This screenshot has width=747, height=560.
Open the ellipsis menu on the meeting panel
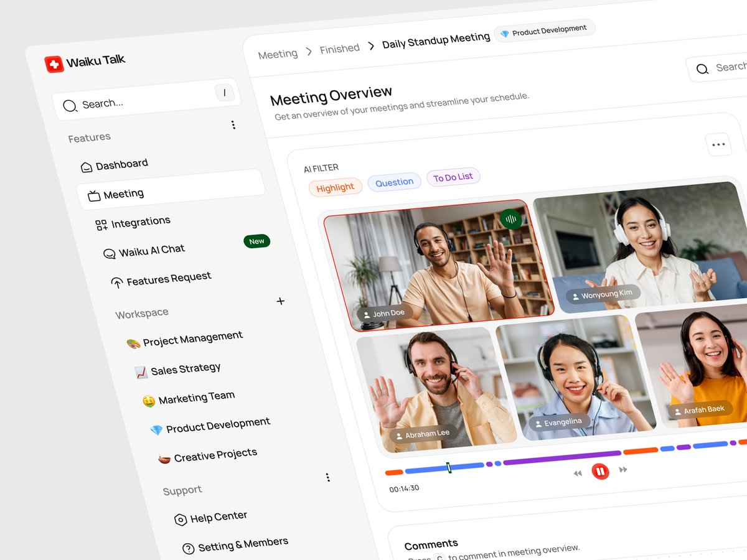coord(719,144)
